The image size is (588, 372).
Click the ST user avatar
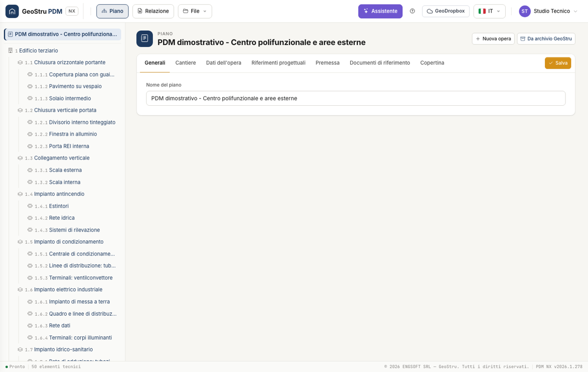click(525, 11)
